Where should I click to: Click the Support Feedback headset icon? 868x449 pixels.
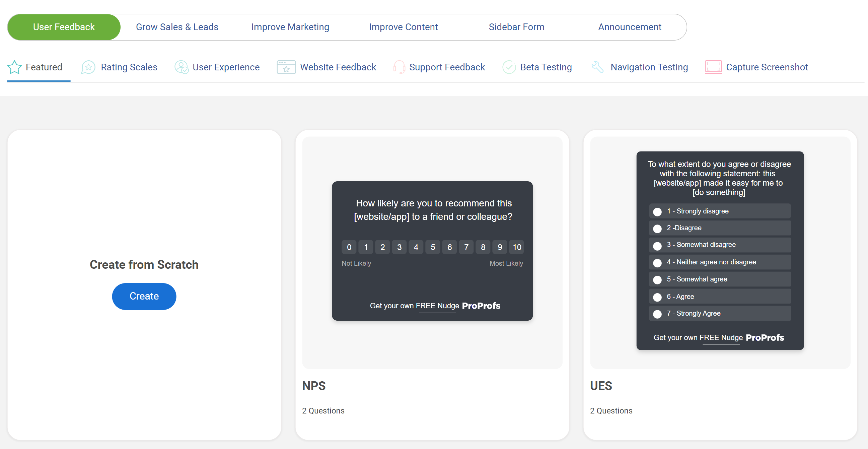pyautogui.click(x=399, y=67)
